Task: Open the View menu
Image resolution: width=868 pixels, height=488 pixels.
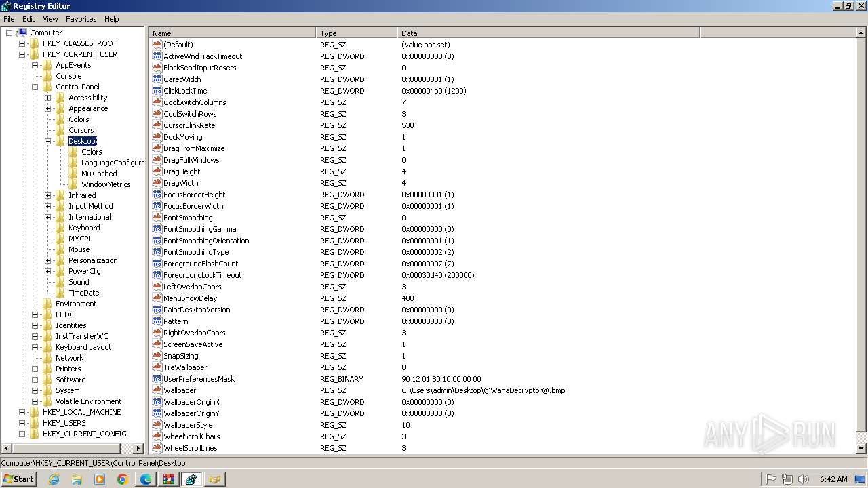Action: click(x=50, y=19)
